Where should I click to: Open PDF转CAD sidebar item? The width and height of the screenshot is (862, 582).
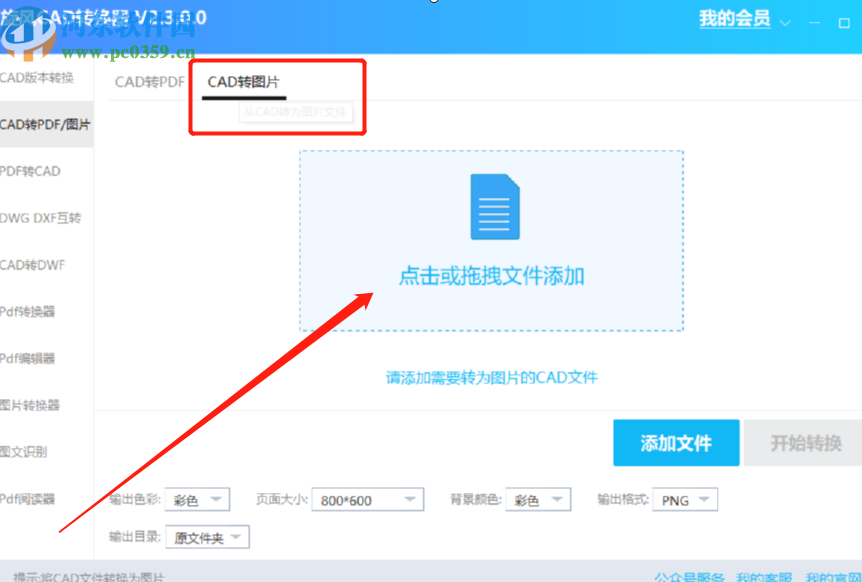point(30,171)
